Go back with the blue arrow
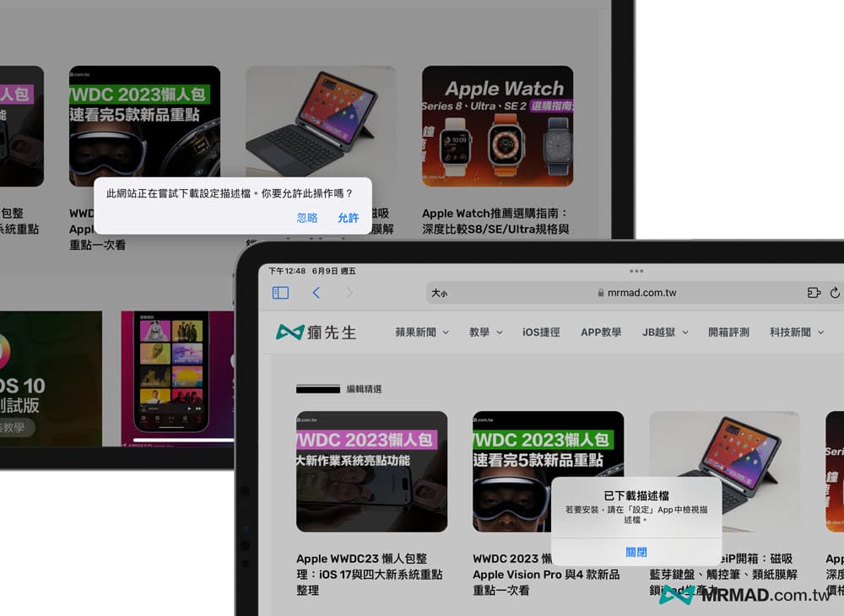 (x=316, y=293)
